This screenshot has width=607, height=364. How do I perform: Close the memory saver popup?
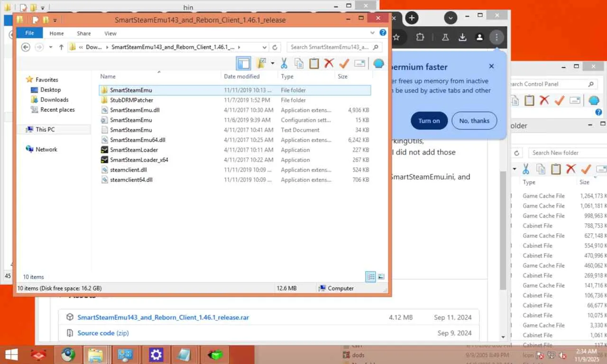click(x=491, y=66)
